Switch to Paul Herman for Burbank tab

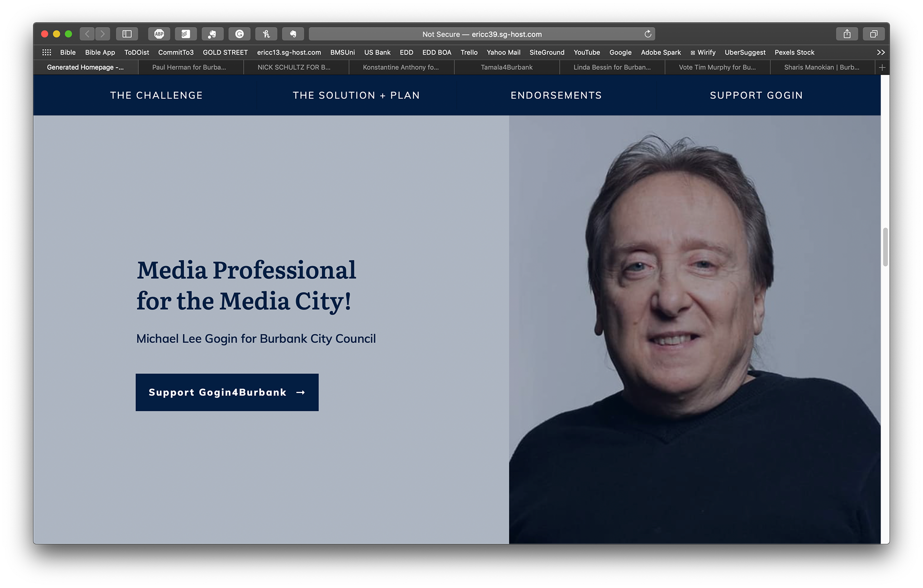189,67
